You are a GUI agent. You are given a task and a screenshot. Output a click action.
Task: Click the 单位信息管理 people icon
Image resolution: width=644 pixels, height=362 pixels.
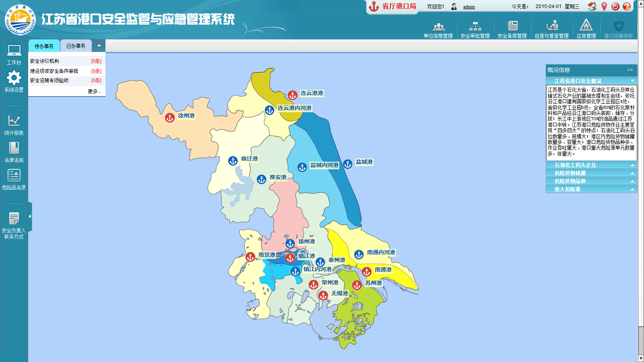coord(438,27)
